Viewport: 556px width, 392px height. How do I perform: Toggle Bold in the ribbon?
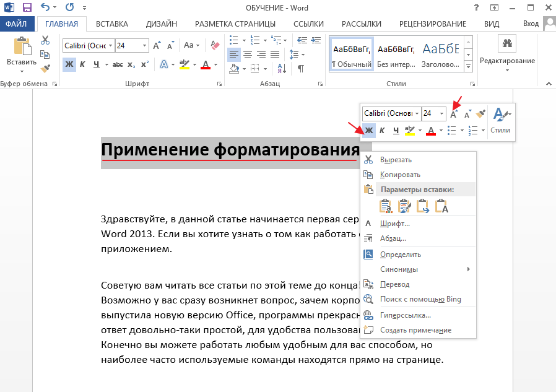(x=69, y=64)
